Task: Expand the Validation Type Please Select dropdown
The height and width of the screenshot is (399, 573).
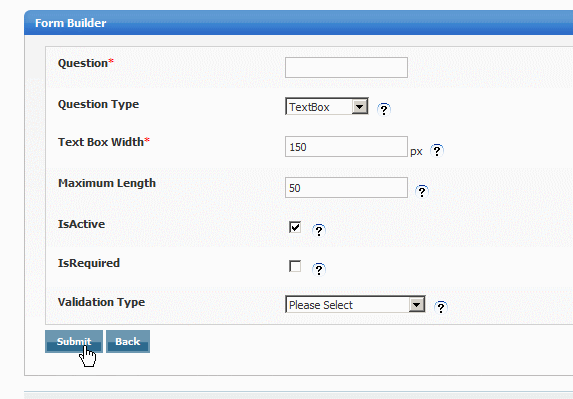Action: (355, 304)
